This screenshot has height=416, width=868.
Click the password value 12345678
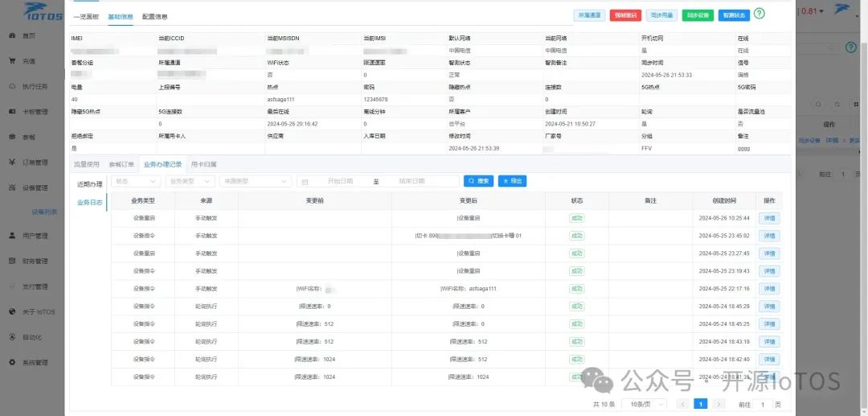point(376,99)
